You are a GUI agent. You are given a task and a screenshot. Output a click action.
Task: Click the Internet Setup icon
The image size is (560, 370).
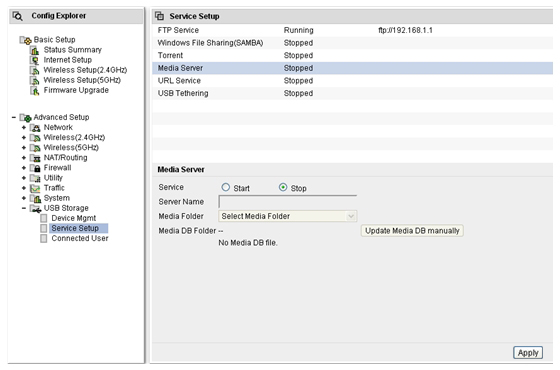(x=35, y=60)
